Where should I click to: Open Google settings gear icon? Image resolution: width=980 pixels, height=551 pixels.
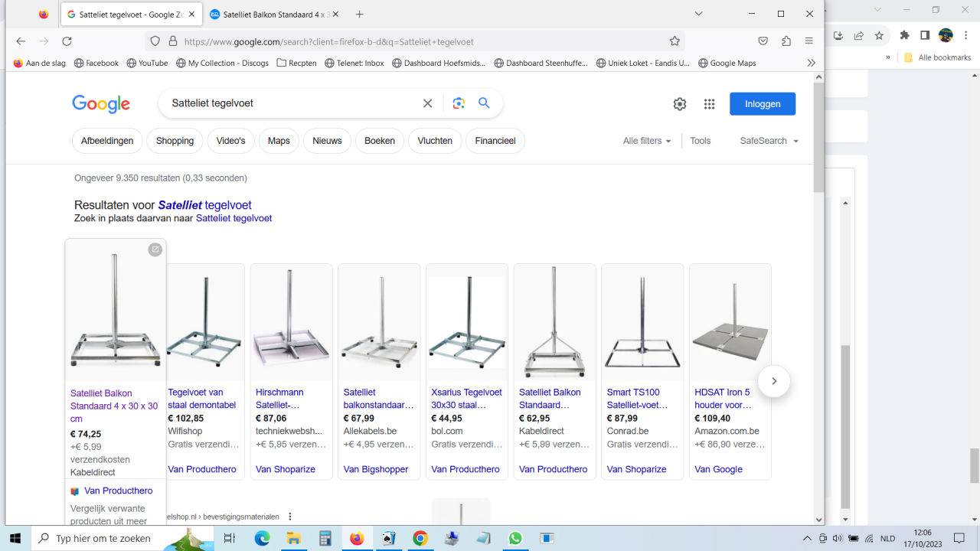(680, 104)
